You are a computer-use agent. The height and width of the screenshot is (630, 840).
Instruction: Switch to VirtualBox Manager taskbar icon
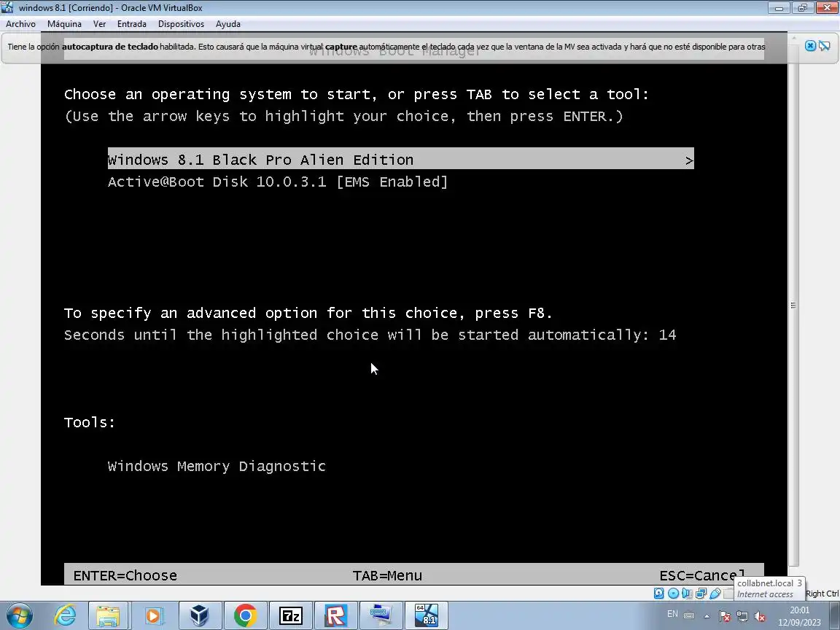[x=199, y=615]
